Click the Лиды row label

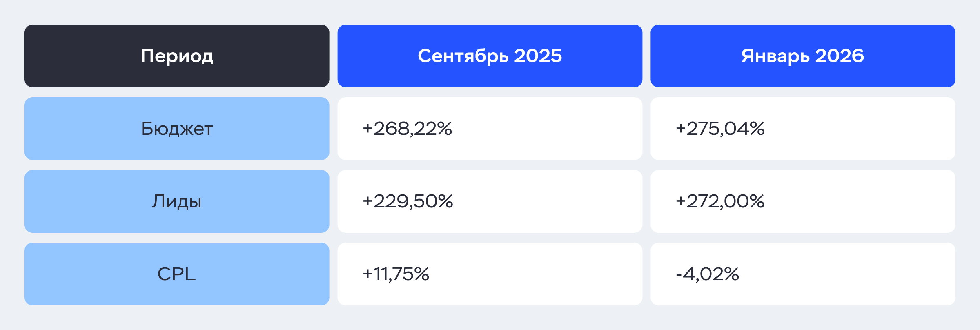coord(177,201)
